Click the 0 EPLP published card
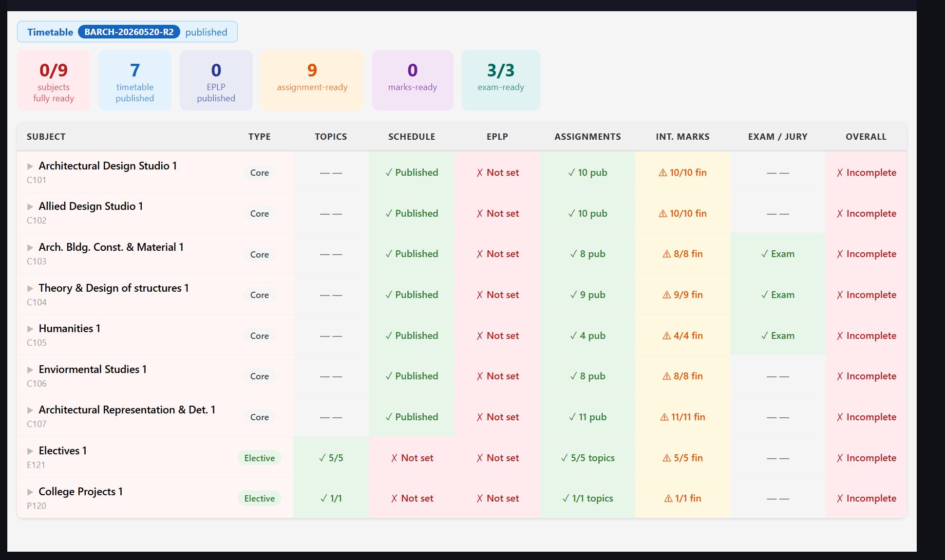 coord(216,80)
